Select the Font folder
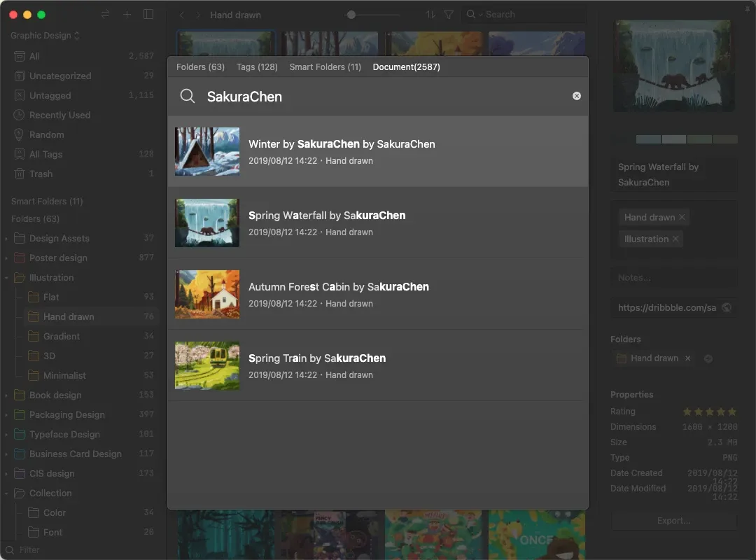Screen dimensions: 756x560 click(x=91, y=533)
